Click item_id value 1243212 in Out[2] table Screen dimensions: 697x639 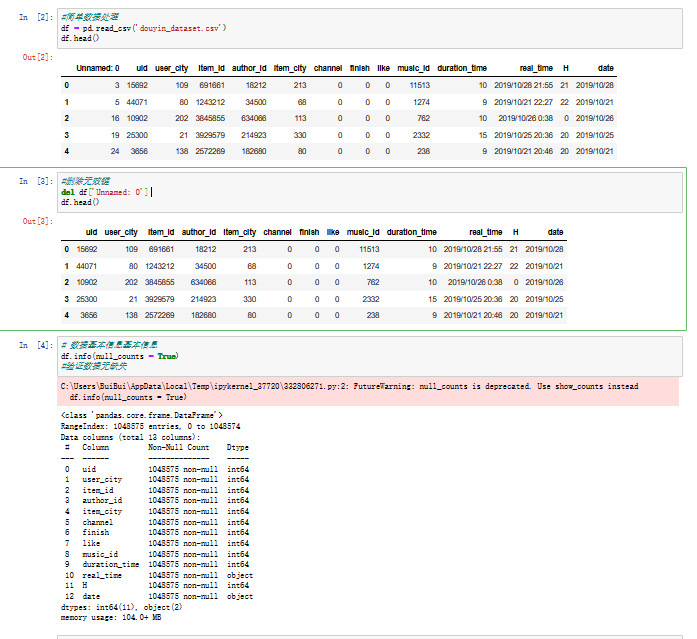pos(210,102)
